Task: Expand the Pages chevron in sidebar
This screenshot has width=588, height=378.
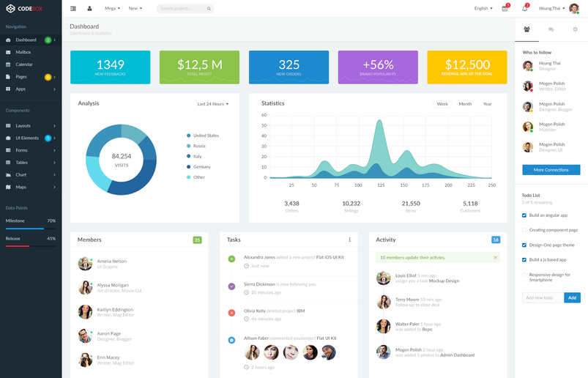Action: (54, 77)
